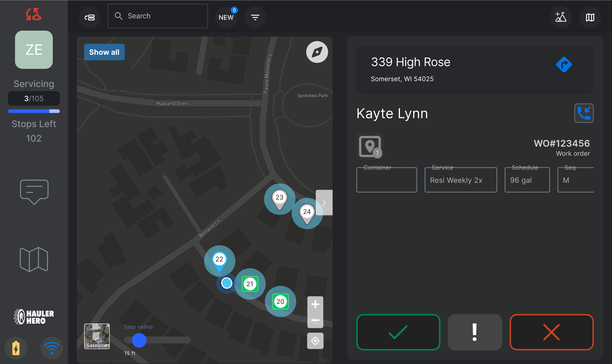Open the folded map icon in sidebar
Screen dimensions: 612x364
tap(34, 259)
